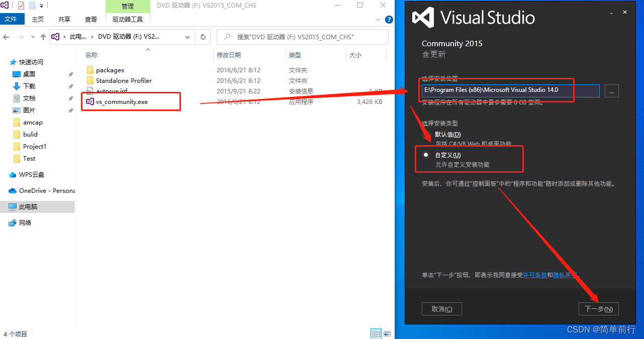Open Explorer help with question mark icon

389,20
